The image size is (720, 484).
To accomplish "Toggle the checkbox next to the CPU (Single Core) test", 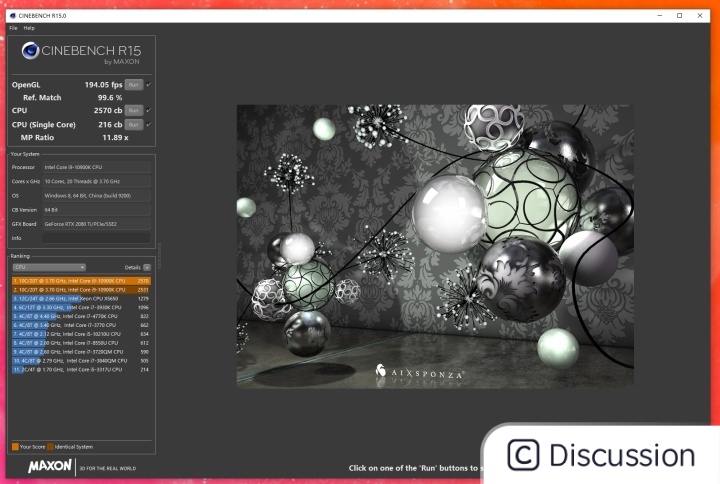I will (x=148, y=124).
